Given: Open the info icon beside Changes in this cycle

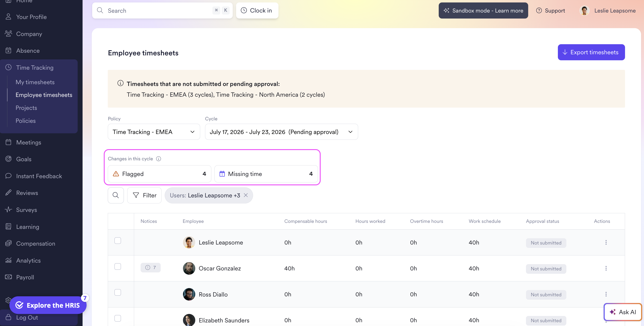Looking at the screenshot, I should point(158,159).
